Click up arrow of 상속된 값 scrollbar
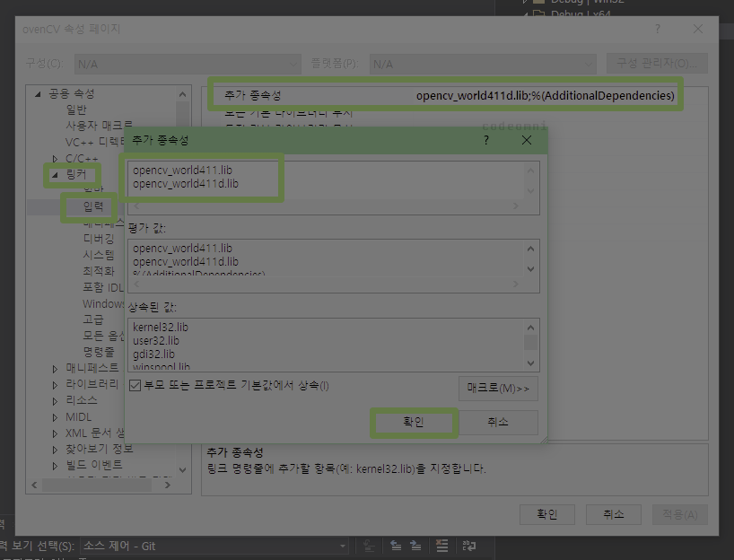734x560 pixels. 530,328
